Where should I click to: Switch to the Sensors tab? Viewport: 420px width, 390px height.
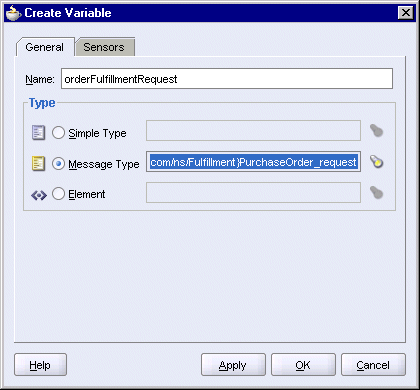click(x=105, y=47)
